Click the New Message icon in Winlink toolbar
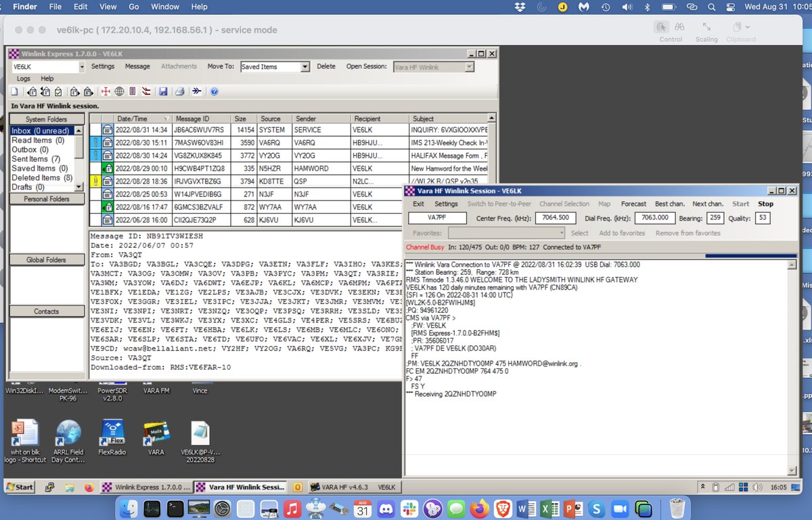Image resolution: width=812 pixels, height=520 pixels. pyautogui.click(x=14, y=91)
